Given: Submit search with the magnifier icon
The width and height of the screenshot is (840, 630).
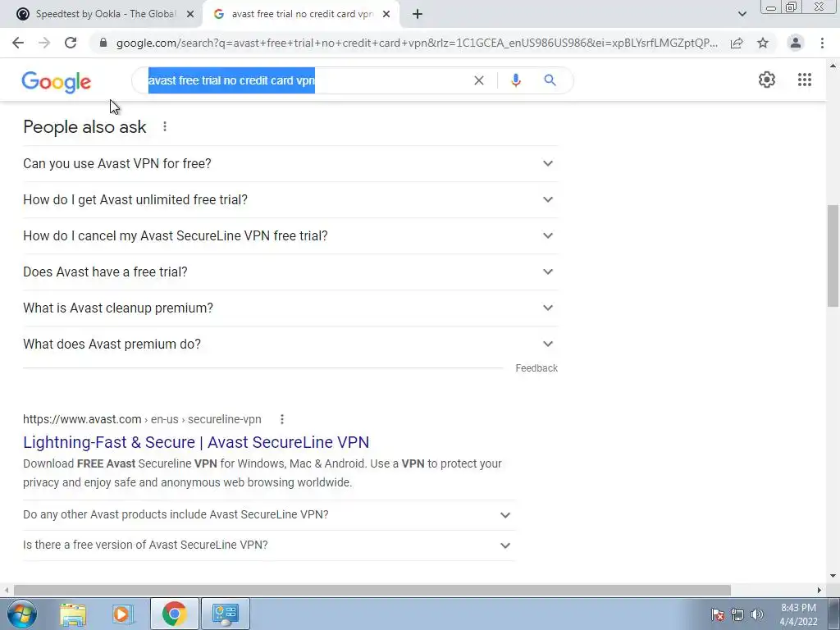Looking at the screenshot, I should click(550, 80).
